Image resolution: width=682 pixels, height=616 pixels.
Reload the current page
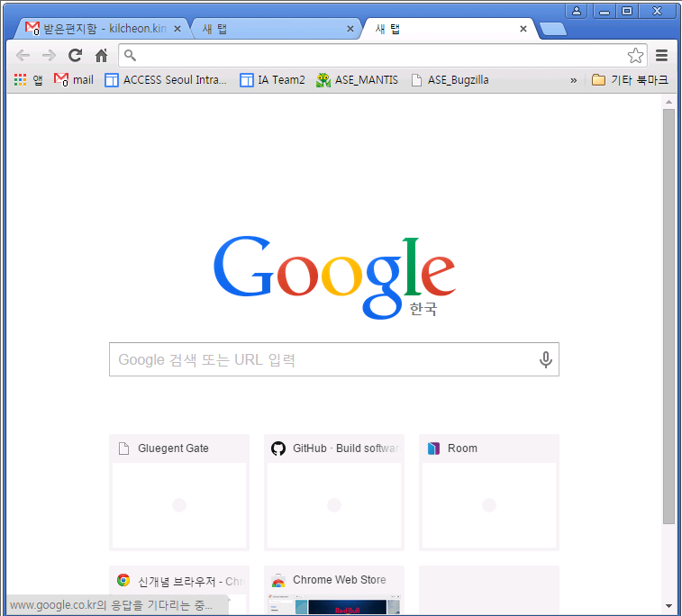76,55
